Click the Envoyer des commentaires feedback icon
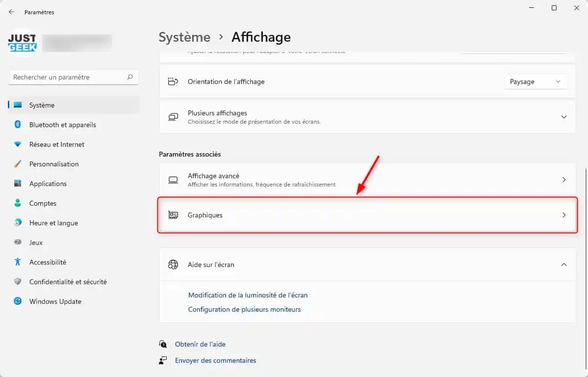 coord(163,360)
